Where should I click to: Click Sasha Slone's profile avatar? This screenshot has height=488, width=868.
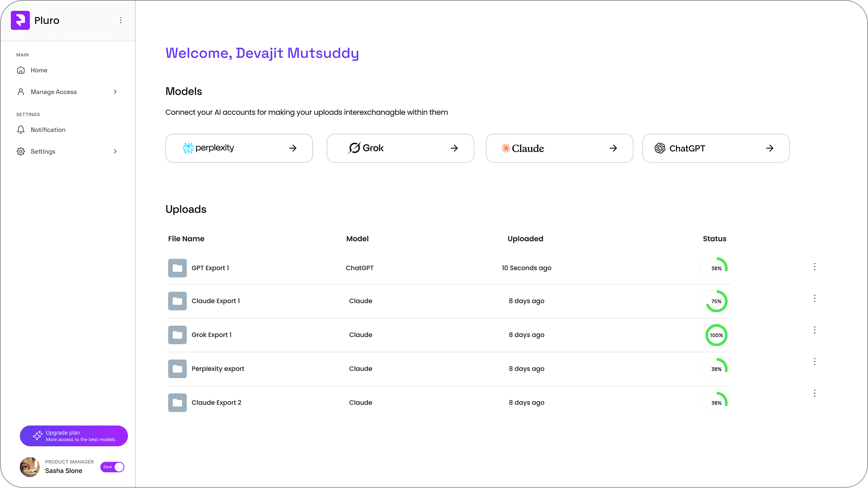[29, 467]
